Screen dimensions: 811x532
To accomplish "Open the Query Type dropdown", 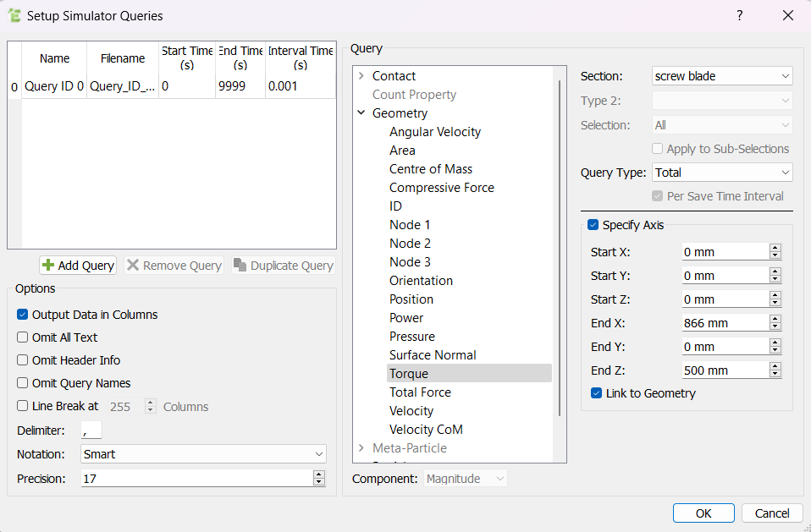I will pyautogui.click(x=721, y=173).
